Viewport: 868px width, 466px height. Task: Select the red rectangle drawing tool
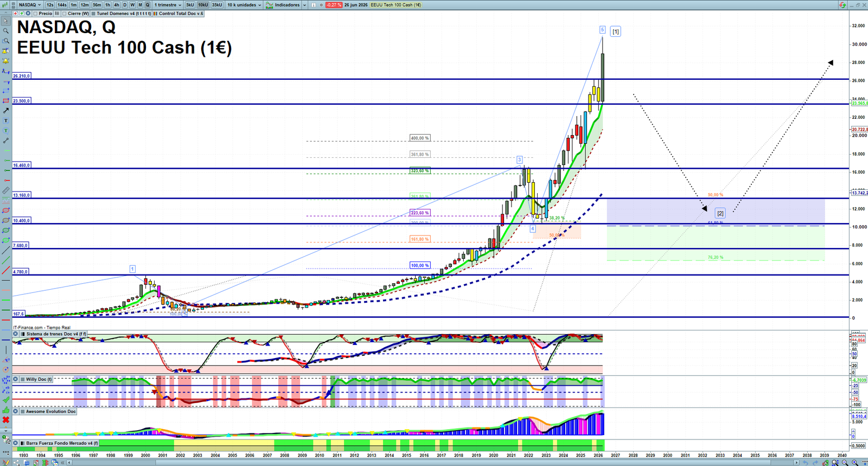pyautogui.click(x=6, y=101)
